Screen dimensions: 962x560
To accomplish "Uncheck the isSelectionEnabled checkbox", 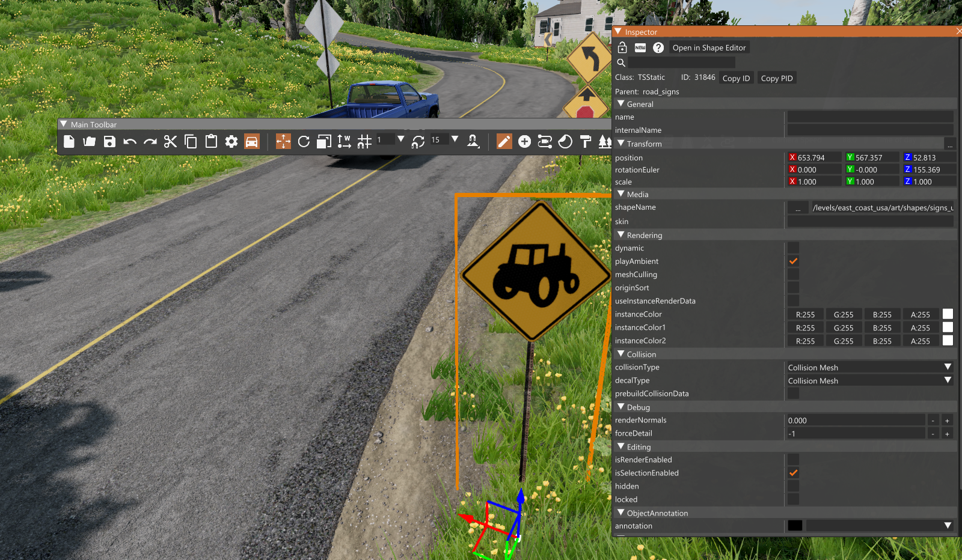I will click(794, 473).
